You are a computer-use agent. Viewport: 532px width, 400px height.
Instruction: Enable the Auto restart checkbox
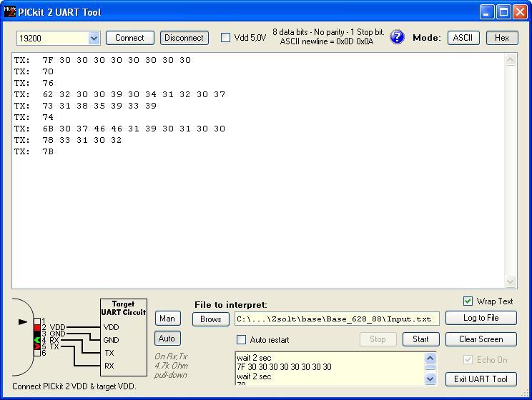241,340
